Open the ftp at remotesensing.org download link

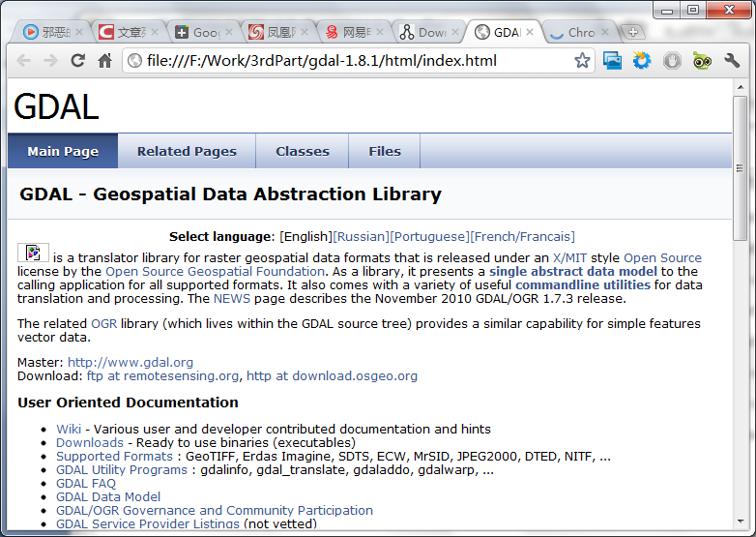[x=162, y=375]
